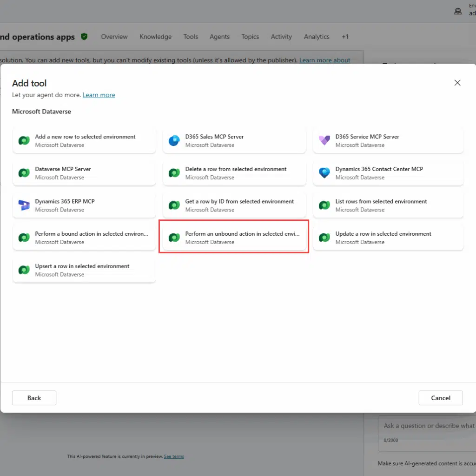Click the environment globe icon in header
Image resolution: width=476 pixels, height=476 pixels.
tap(458, 11)
